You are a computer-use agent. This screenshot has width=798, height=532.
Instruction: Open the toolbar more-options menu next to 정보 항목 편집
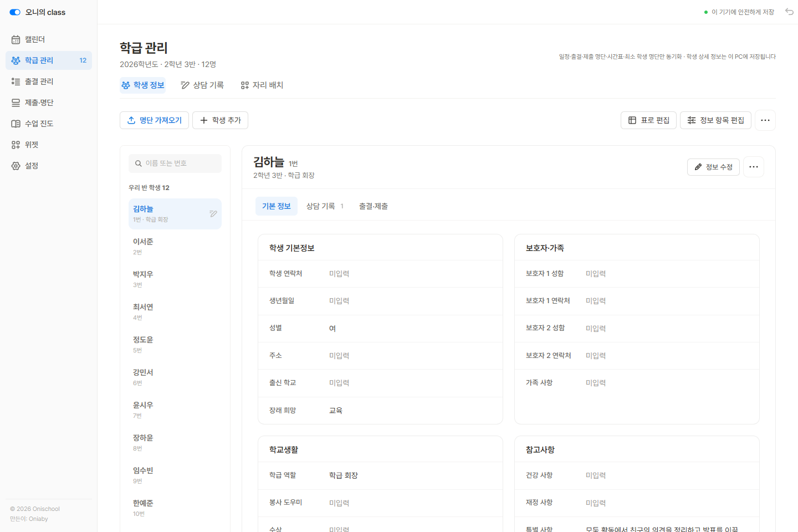coord(765,120)
